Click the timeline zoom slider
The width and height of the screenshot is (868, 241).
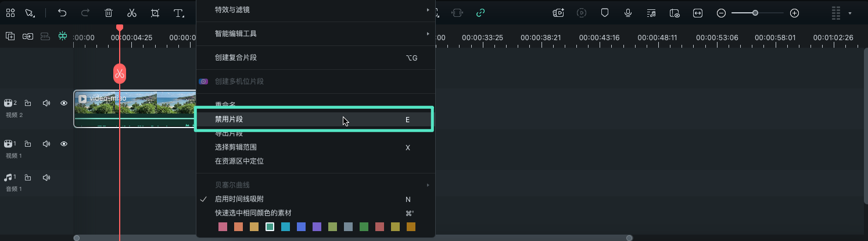tap(758, 13)
